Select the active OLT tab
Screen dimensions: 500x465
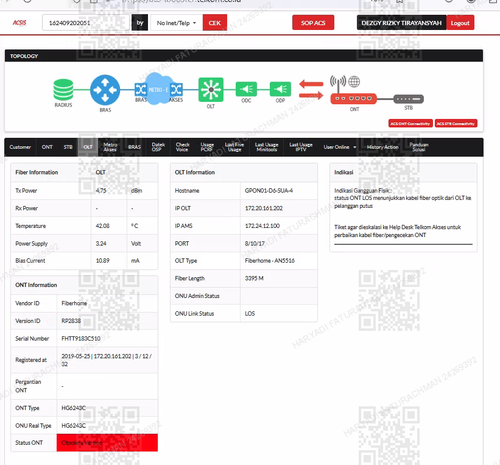click(x=88, y=147)
